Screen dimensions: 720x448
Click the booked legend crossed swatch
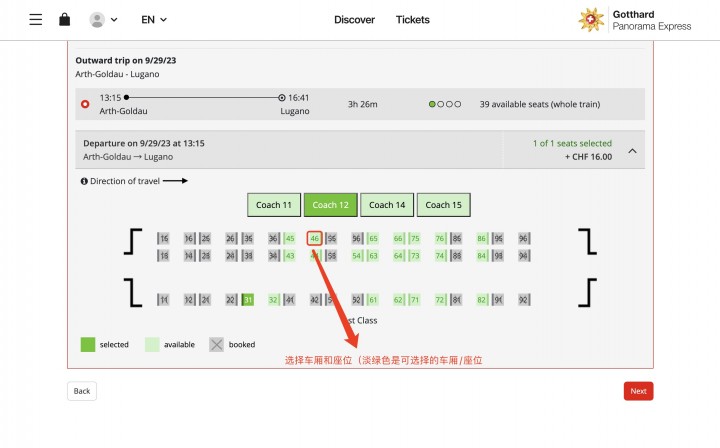(x=216, y=345)
